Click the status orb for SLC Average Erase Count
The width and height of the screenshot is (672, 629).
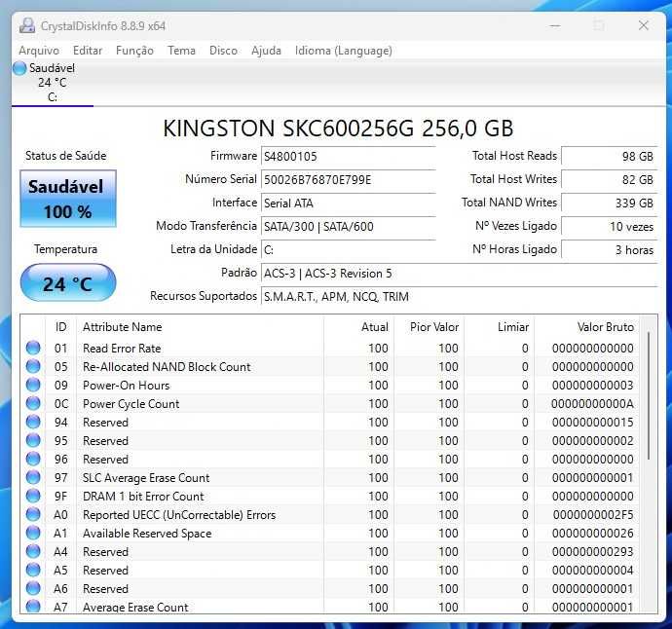33,477
